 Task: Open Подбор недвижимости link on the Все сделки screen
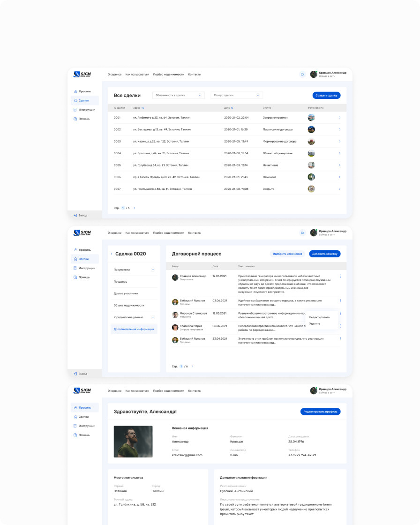[x=168, y=75]
